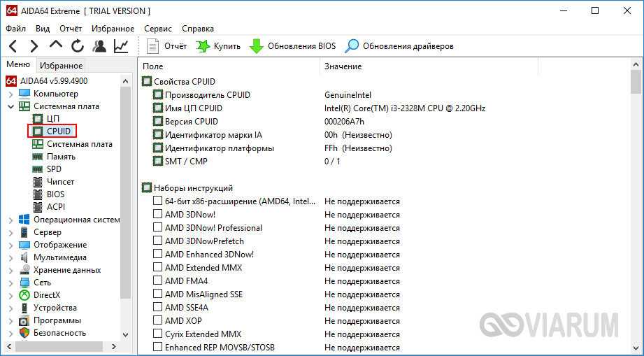Toggle the AMD 3DNow! checkbox
Viewport: 644px width, 356px height.
coord(158,215)
